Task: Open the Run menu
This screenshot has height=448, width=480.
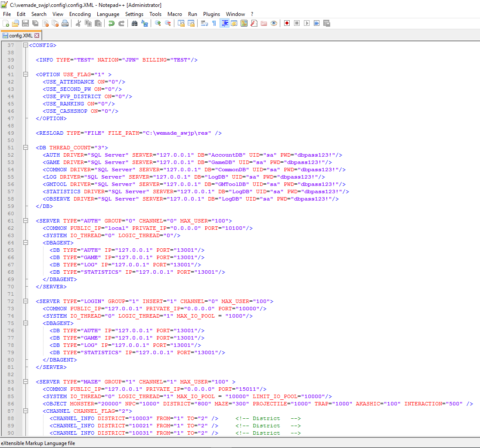Action: click(x=192, y=14)
